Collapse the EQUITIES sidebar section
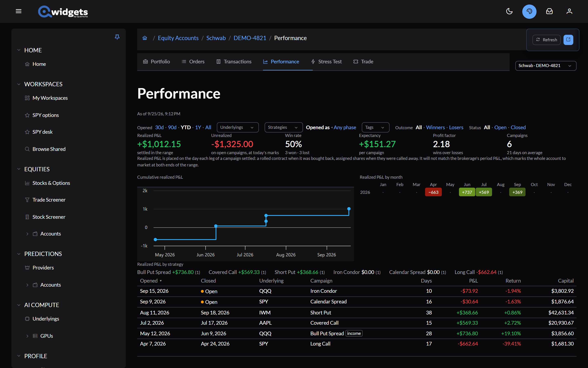588x368 pixels. [19, 169]
